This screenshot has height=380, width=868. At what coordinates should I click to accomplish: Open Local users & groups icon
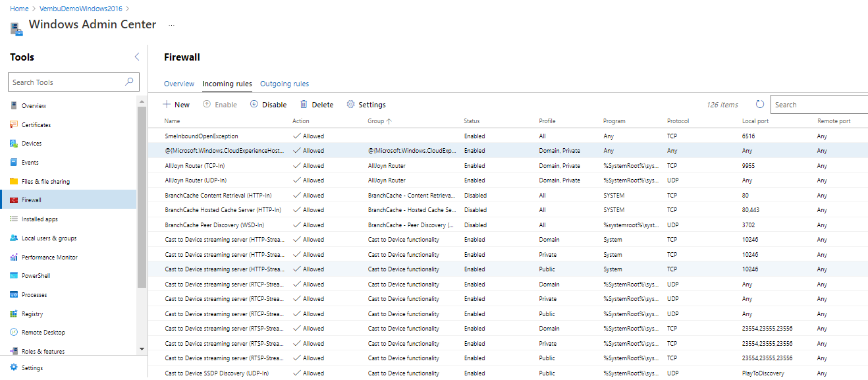coord(14,238)
